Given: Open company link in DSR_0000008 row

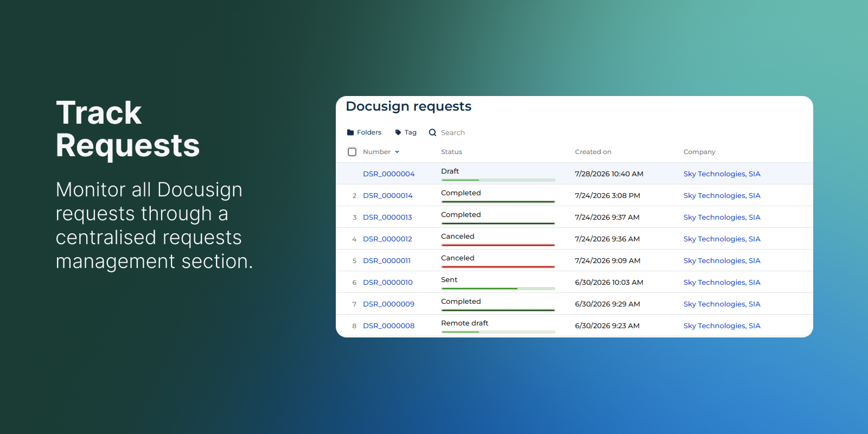Looking at the screenshot, I should point(722,326).
